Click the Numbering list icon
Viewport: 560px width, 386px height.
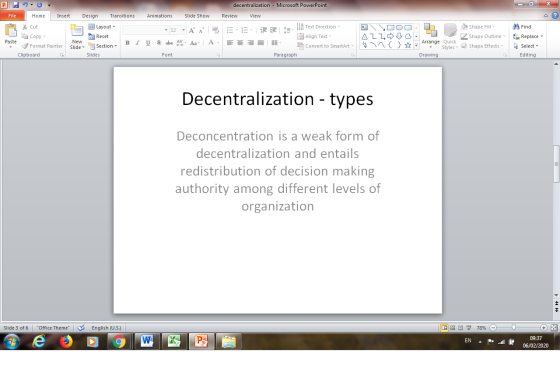coord(246,30)
